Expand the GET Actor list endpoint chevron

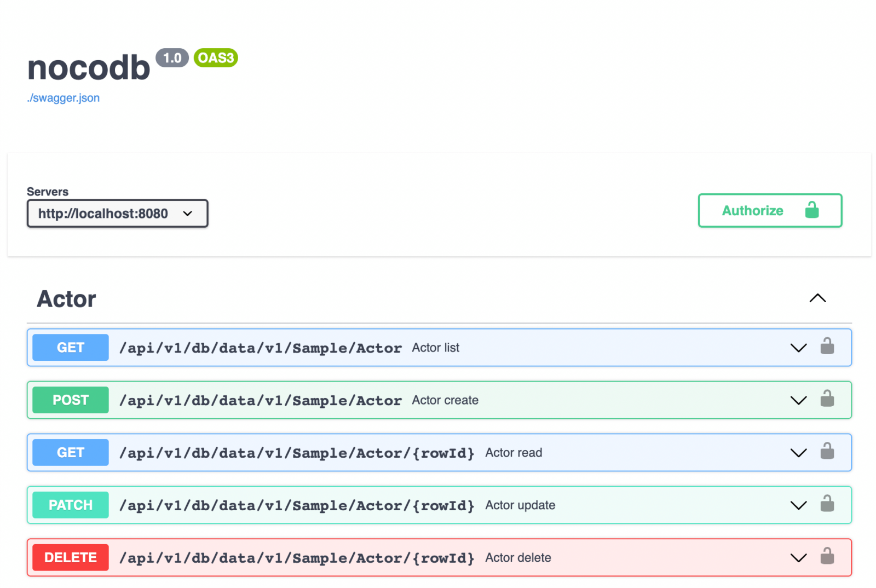click(798, 348)
